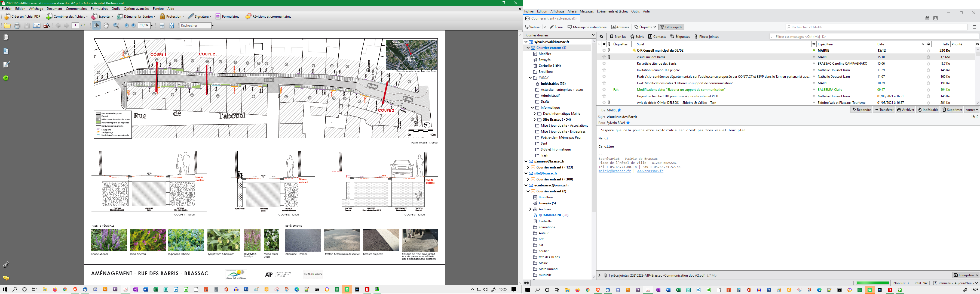Open the zoom percentage dropdown arrow
The width and height of the screenshot is (980, 294).
pyautogui.click(x=152, y=26)
